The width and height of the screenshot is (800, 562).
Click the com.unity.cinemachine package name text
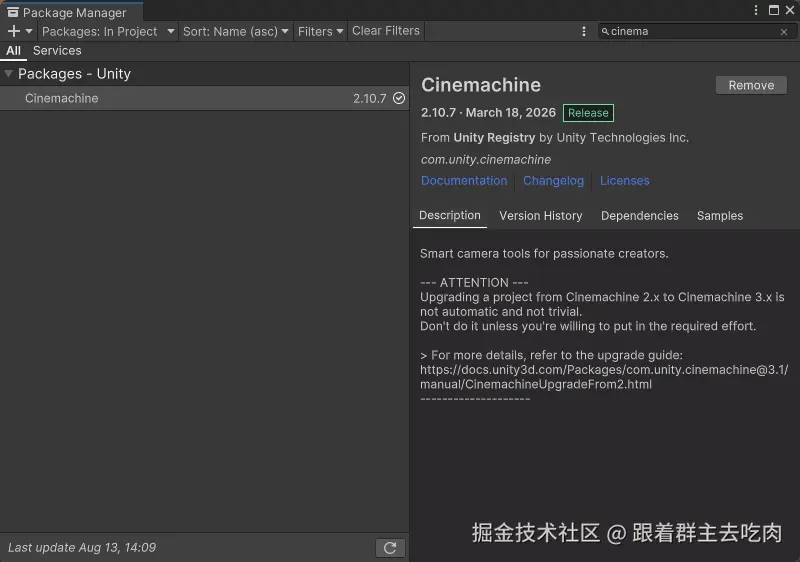click(x=486, y=160)
